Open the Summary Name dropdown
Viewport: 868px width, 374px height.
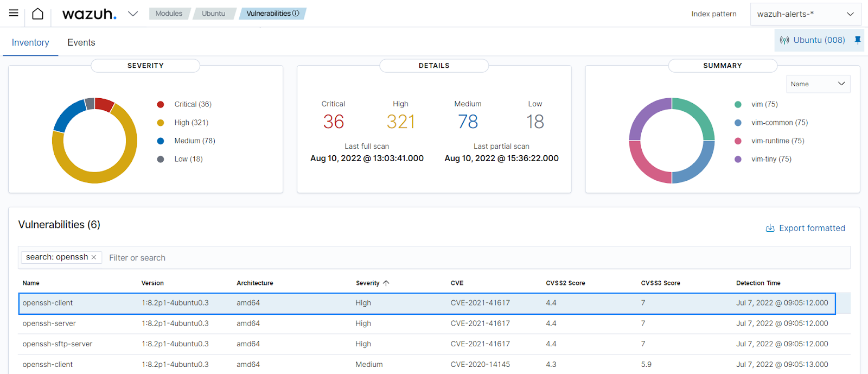tap(818, 84)
